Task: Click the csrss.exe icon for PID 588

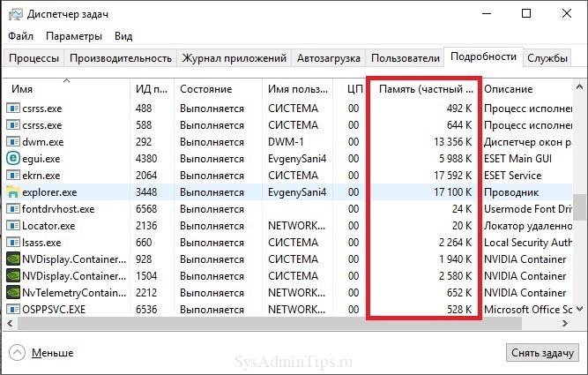Action: click(x=13, y=125)
